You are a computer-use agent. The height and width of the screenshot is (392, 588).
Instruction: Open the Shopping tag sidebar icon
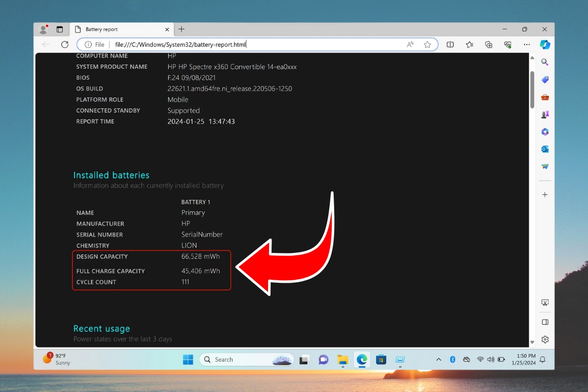545,79
